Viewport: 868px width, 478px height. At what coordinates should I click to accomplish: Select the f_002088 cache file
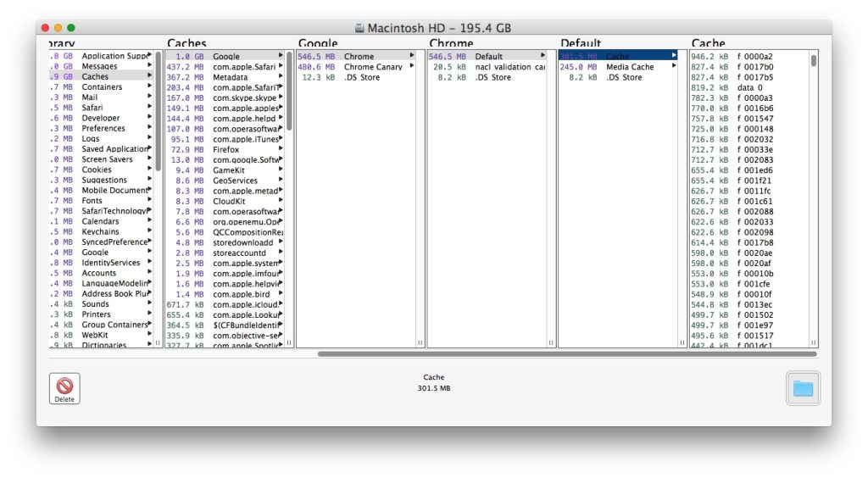749,211
